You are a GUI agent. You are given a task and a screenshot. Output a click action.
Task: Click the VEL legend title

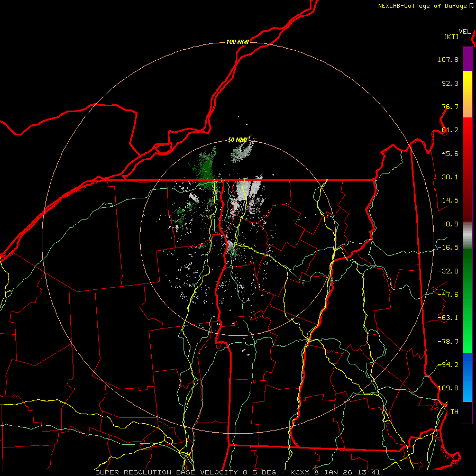(464, 32)
